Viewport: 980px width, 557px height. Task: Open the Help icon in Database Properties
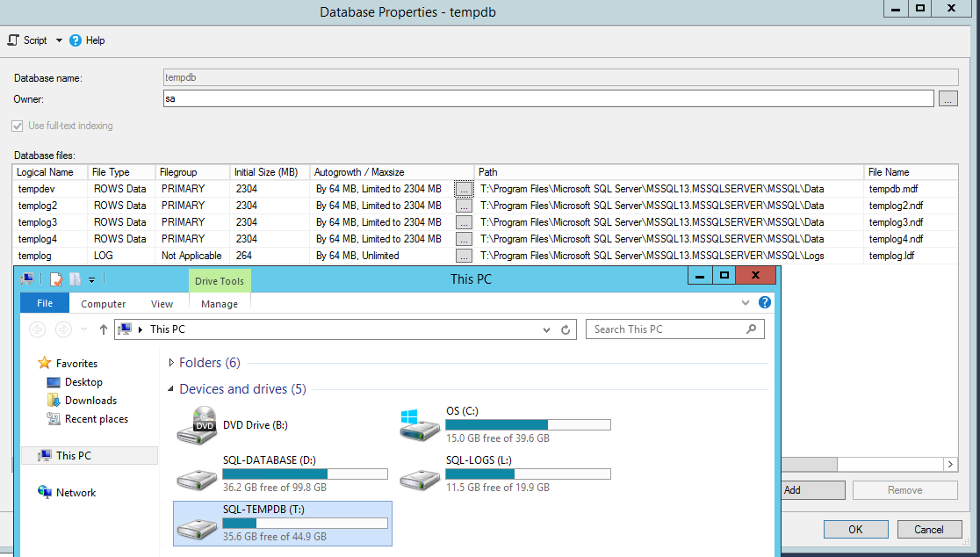76,40
